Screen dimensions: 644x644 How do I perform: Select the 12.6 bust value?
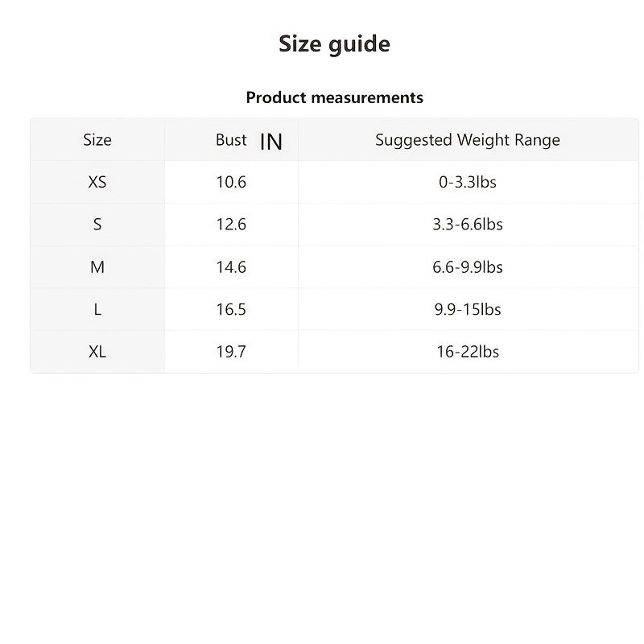coord(231,225)
